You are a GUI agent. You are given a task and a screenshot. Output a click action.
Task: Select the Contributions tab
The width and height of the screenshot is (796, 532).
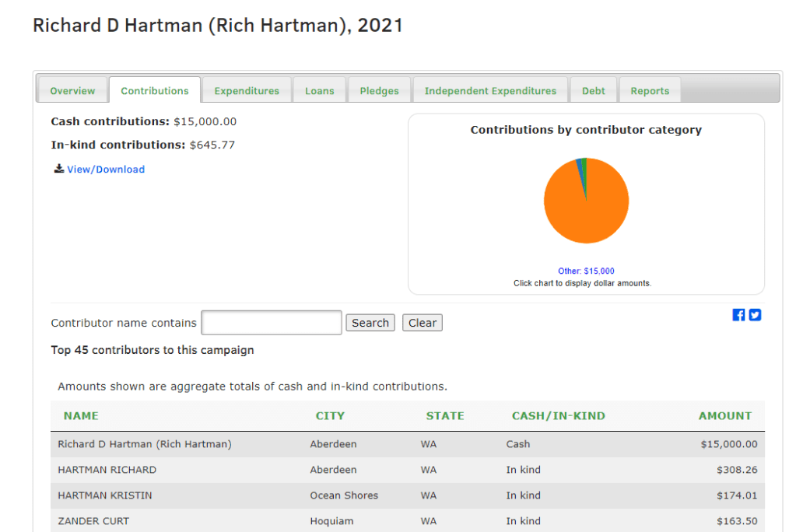[155, 91]
